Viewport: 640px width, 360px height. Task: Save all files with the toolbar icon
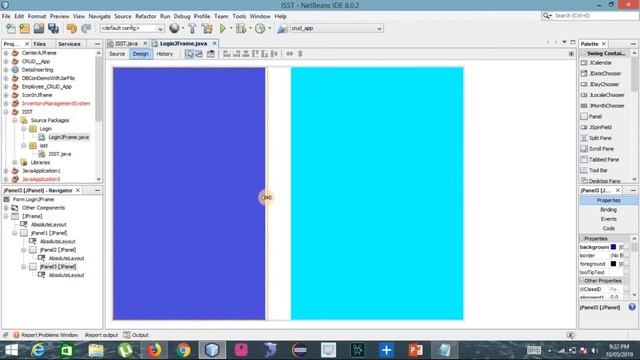click(x=53, y=28)
